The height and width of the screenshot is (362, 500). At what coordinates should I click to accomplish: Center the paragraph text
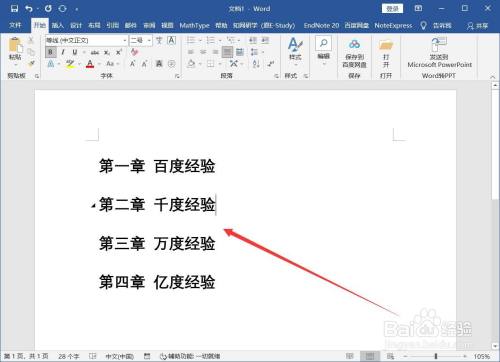click(203, 52)
